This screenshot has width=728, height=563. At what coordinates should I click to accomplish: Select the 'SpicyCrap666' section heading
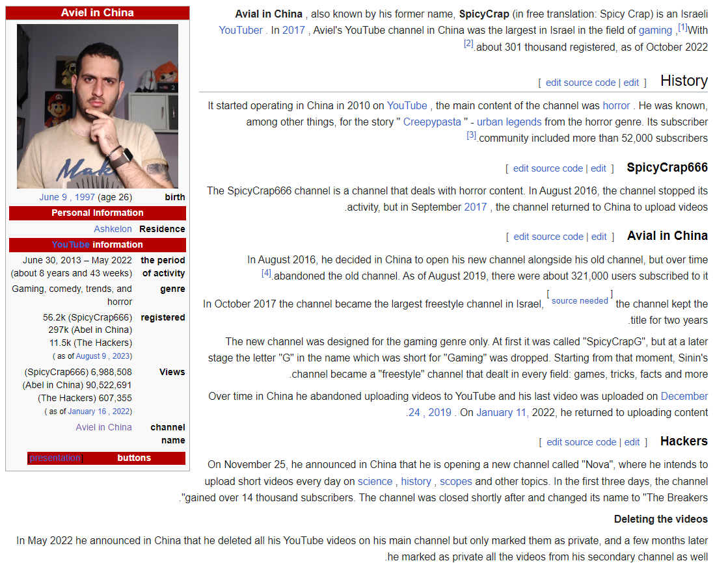tap(667, 168)
